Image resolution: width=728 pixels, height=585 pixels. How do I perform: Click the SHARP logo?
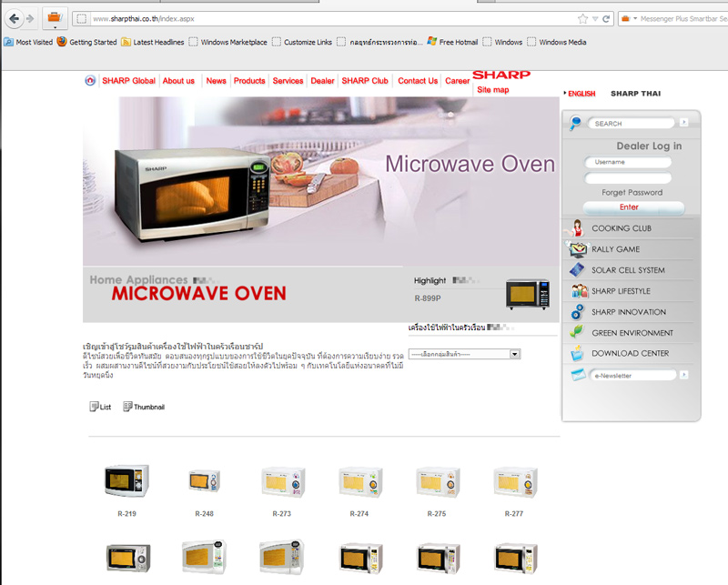click(x=501, y=75)
